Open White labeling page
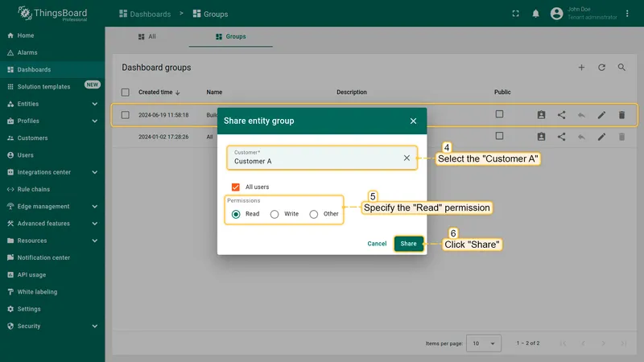Viewport: 644px width, 362px height. [x=52, y=292]
